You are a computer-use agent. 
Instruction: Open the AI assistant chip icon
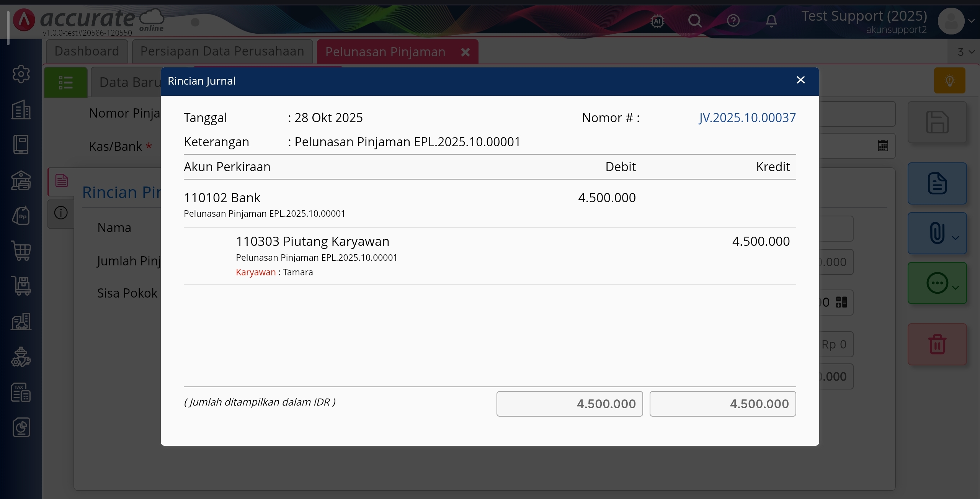[657, 21]
